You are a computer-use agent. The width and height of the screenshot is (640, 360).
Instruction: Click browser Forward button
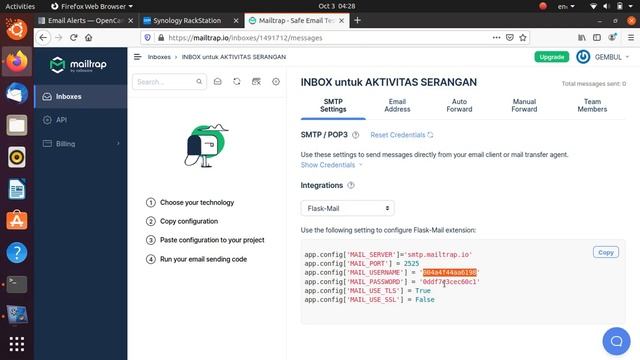[x=59, y=38]
